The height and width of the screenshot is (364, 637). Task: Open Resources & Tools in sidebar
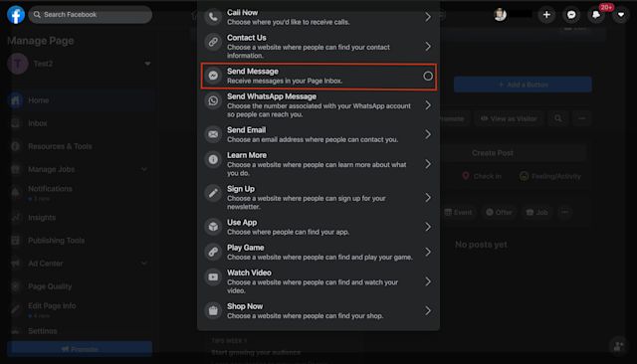click(x=82, y=146)
